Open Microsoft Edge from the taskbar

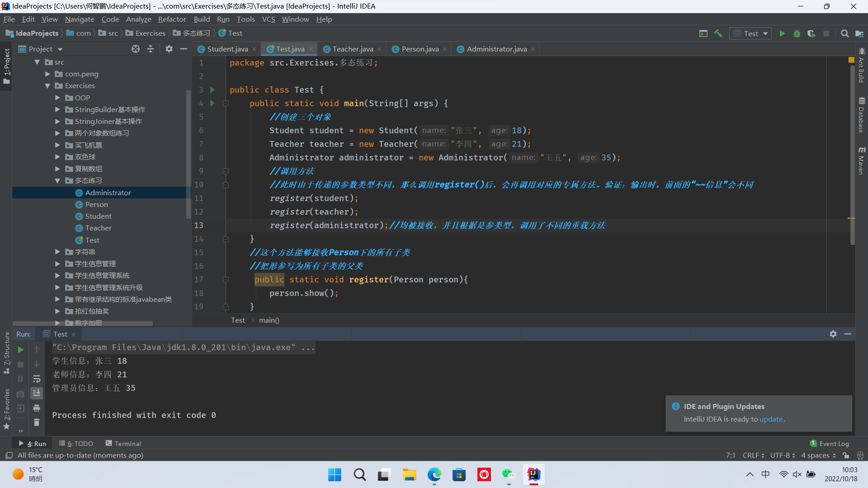pos(434,474)
